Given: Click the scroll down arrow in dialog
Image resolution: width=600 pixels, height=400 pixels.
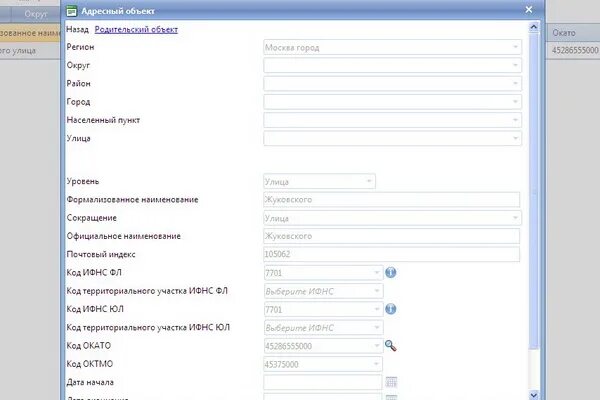Looking at the screenshot, I should [x=534, y=395].
